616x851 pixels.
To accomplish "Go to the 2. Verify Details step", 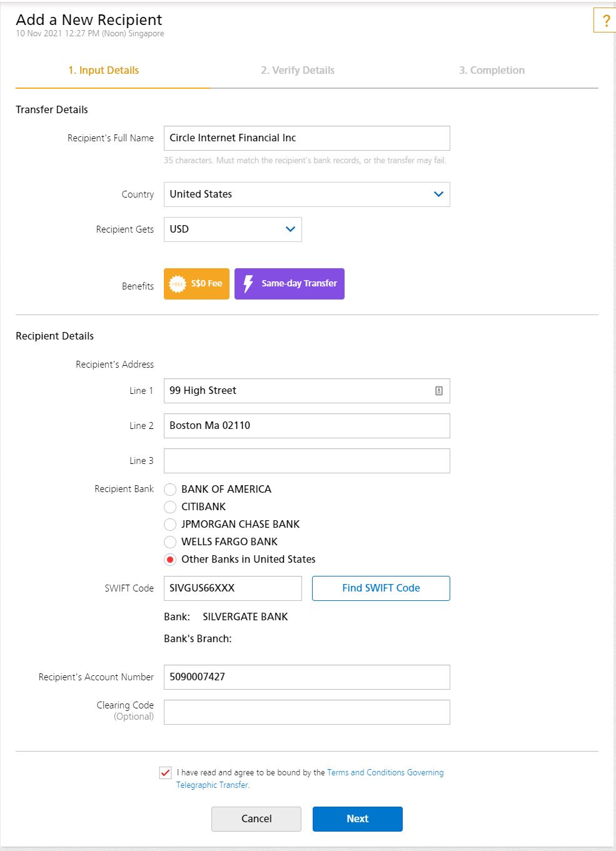I will click(298, 71).
